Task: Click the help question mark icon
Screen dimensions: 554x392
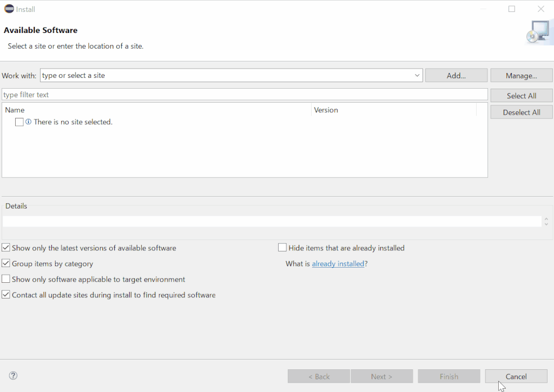Action: tap(13, 375)
